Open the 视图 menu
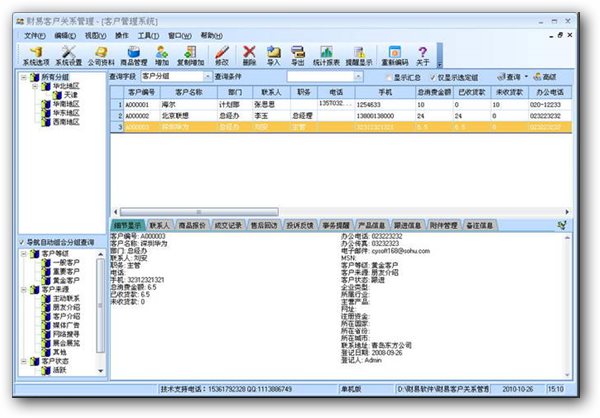This screenshot has height=418, width=600. tap(95, 36)
